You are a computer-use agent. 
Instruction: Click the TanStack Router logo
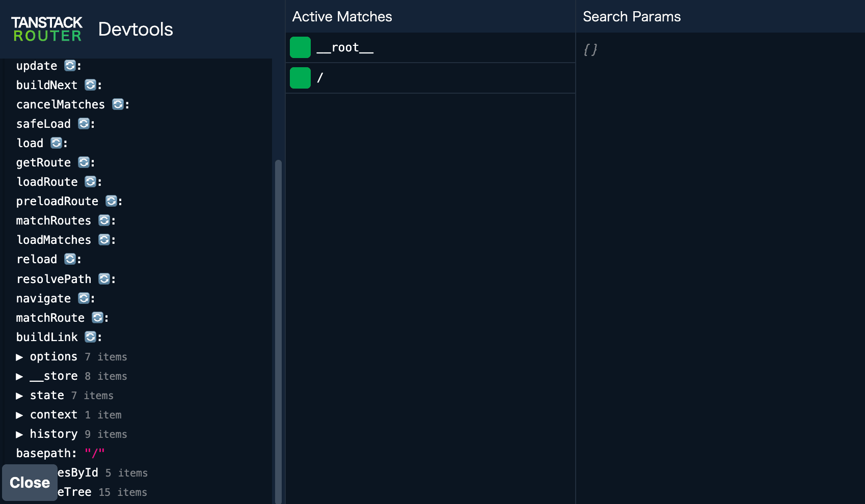(x=46, y=29)
